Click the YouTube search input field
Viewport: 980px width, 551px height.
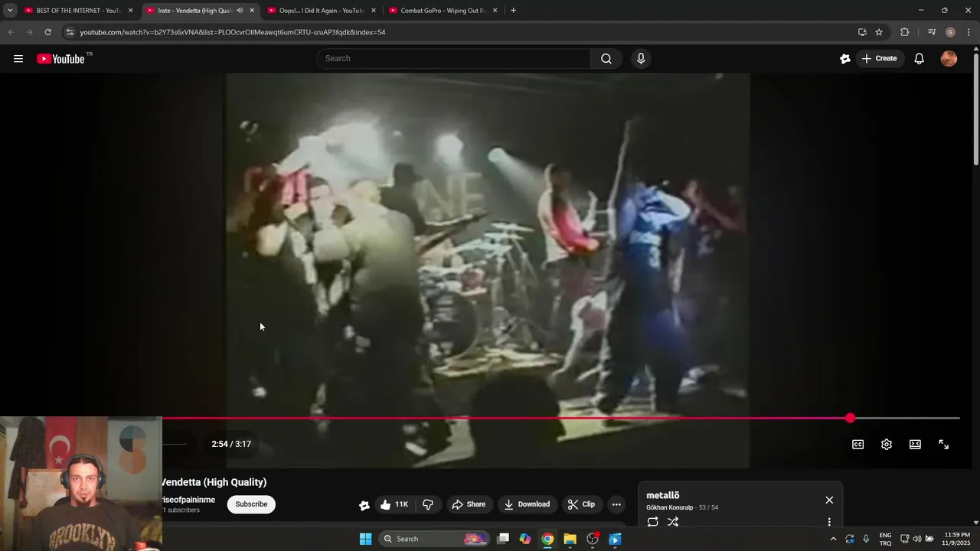[x=454, y=59]
